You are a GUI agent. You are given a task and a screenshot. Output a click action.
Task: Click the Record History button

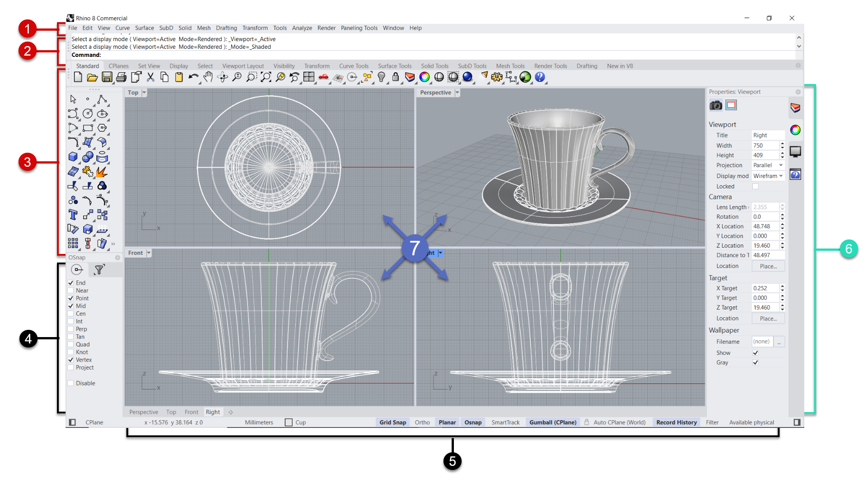676,422
